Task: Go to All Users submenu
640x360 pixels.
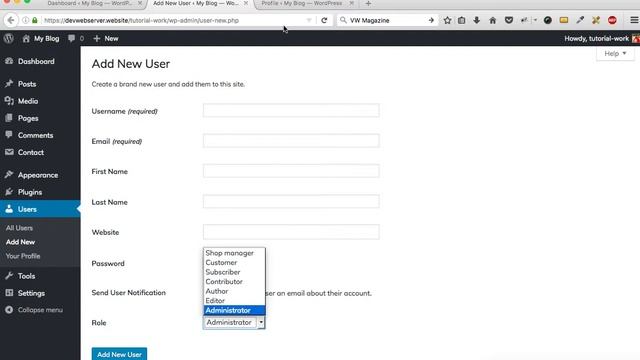Action: pyautogui.click(x=19, y=228)
